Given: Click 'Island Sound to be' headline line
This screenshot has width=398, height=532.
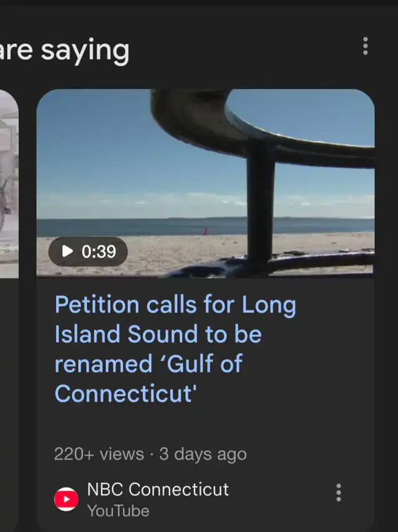Looking at the screenshot, I should [158, 335].
